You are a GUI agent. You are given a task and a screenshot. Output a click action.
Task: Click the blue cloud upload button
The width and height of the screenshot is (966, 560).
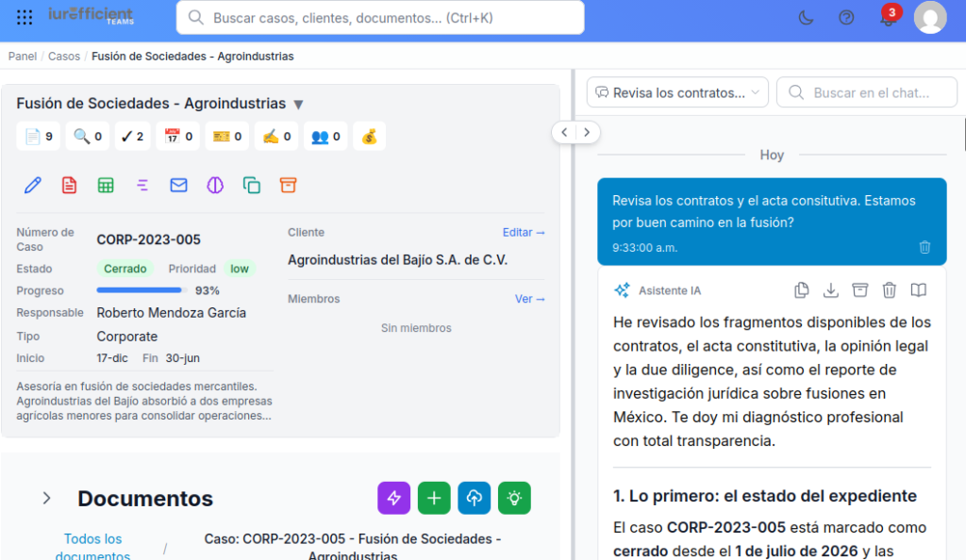coord(474,498)
